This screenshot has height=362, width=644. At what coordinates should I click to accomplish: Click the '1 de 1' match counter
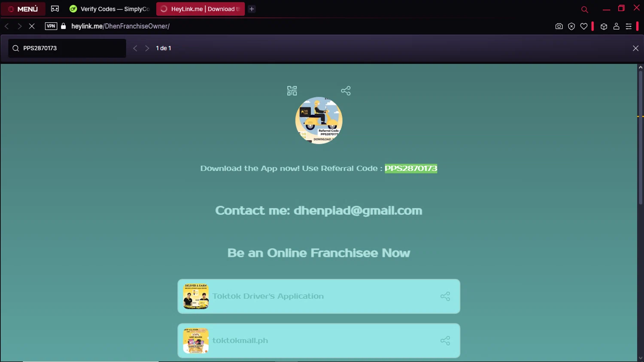pos(164,48)
